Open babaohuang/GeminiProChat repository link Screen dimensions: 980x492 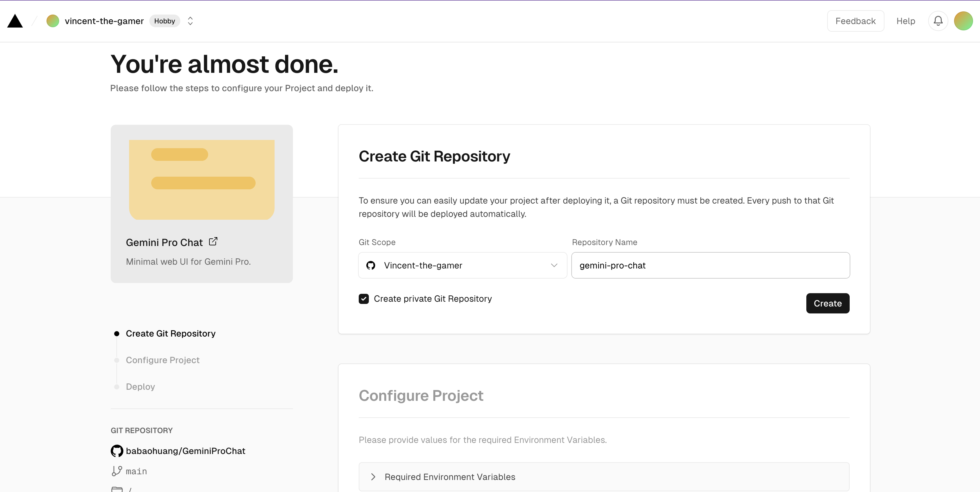pyautogui.click(x=185, y=451)
